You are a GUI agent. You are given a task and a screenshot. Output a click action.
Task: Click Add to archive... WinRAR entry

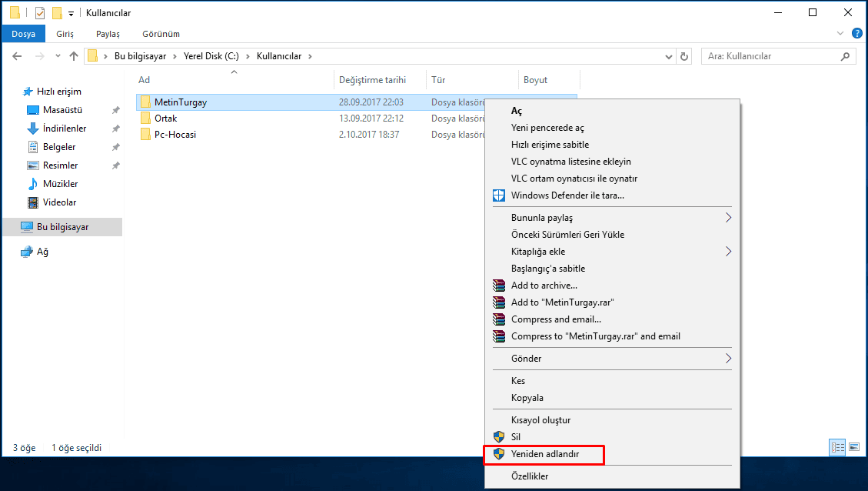(544, 286)
